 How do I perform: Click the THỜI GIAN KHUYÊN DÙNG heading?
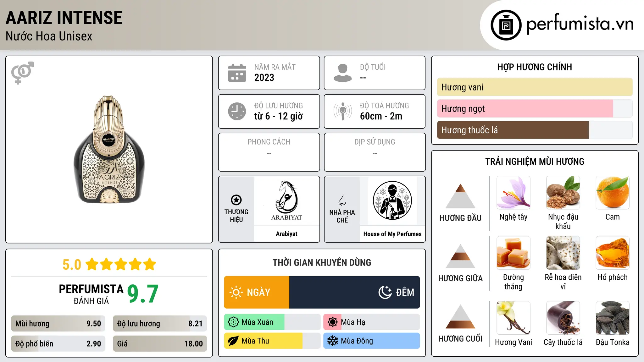pyautogui.click(x=322, y=263)
